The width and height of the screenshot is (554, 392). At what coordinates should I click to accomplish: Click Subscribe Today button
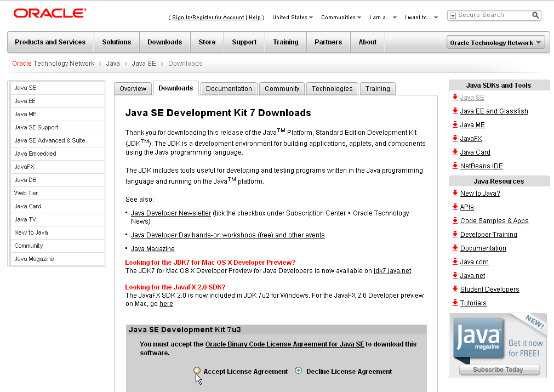coord(500,370)
